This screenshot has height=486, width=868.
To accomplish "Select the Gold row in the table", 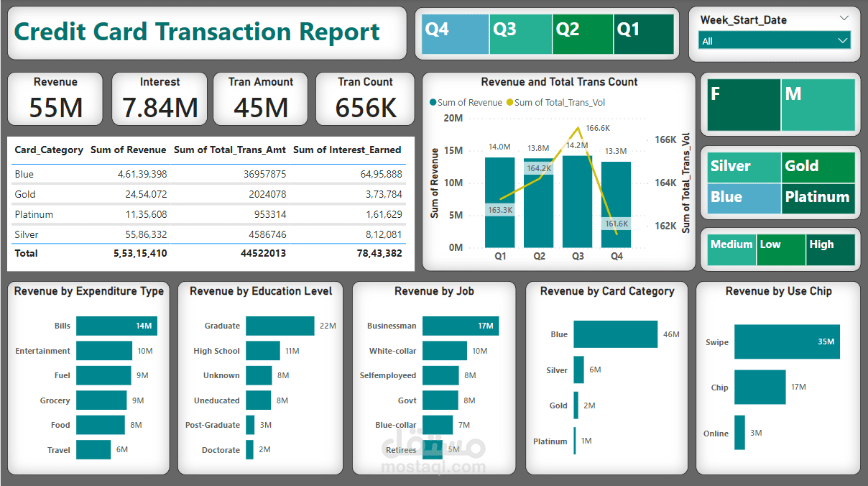I will click(x=208, y=194).
